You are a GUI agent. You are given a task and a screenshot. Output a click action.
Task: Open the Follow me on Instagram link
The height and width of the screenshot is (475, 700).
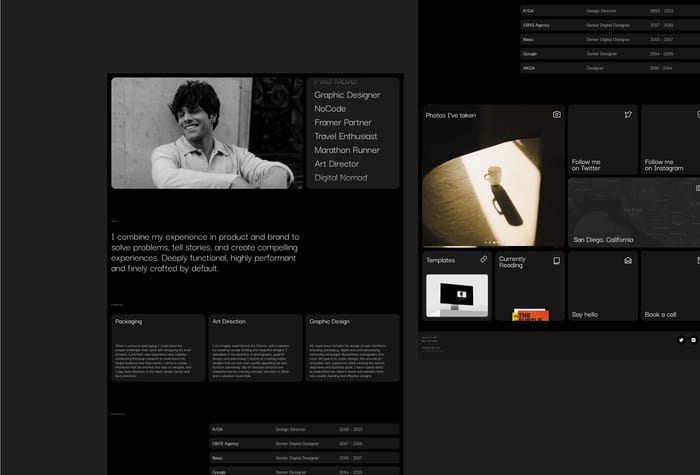pyautogui.click(x=671, y=139)
